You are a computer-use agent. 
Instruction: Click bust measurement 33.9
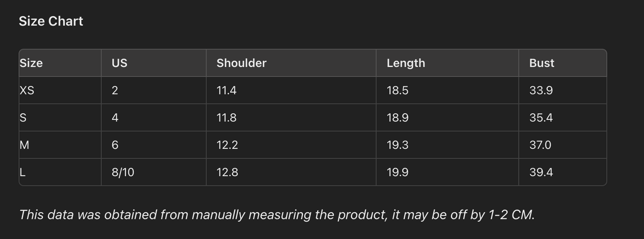541,91
